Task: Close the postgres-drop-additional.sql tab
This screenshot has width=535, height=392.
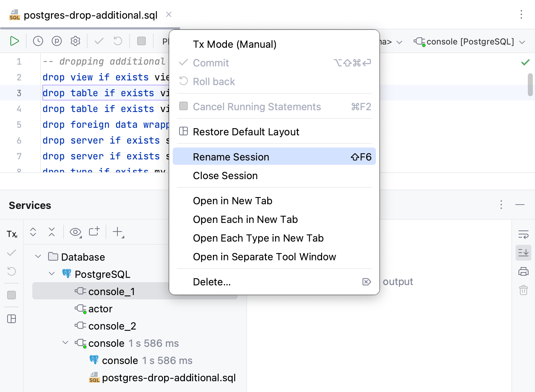Action: (169, 15)
